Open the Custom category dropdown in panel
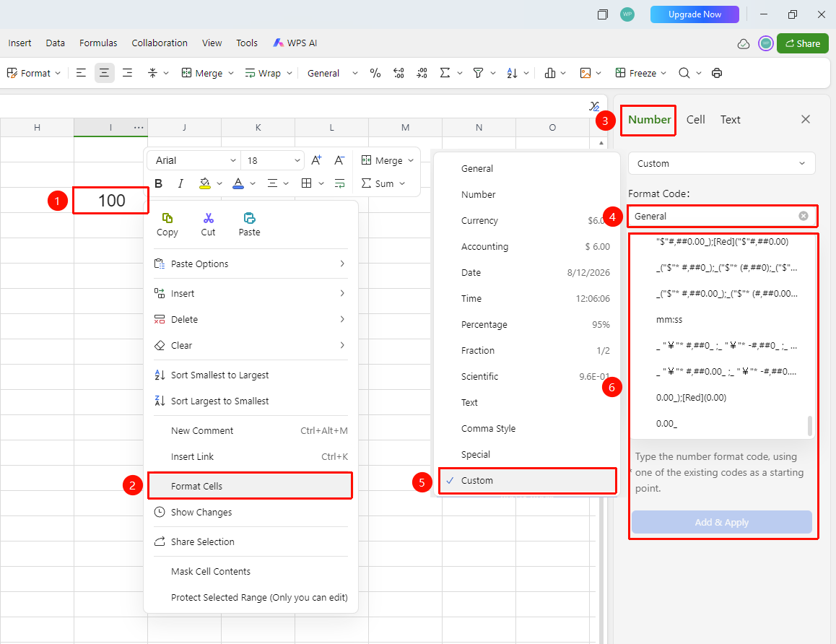This screenshot has height=644, width=836. [x=721, y=163]
